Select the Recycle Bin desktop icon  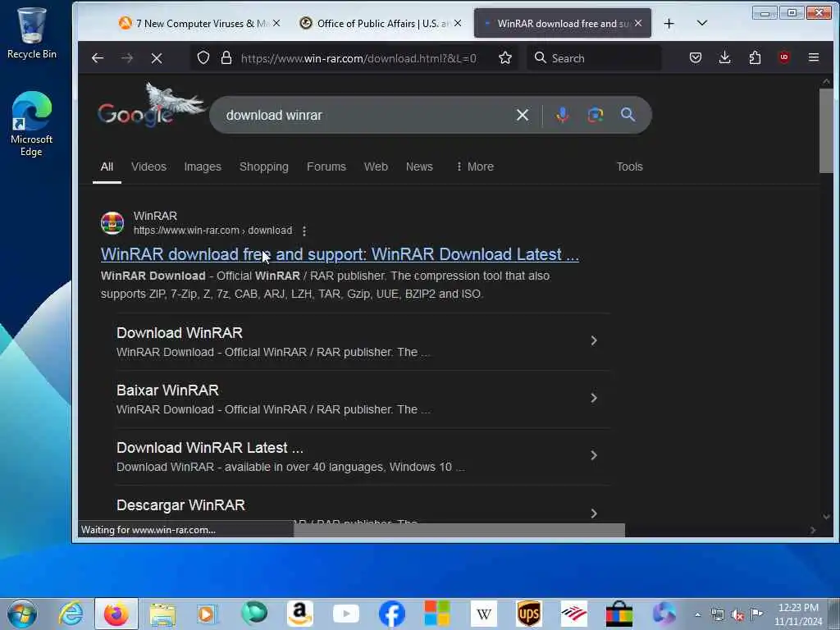point(32,33)
